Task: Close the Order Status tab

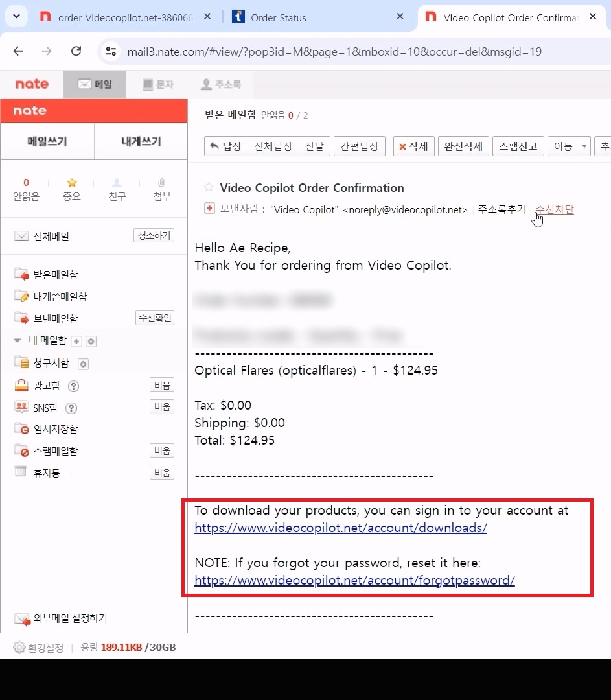Action: coord(400,16)
